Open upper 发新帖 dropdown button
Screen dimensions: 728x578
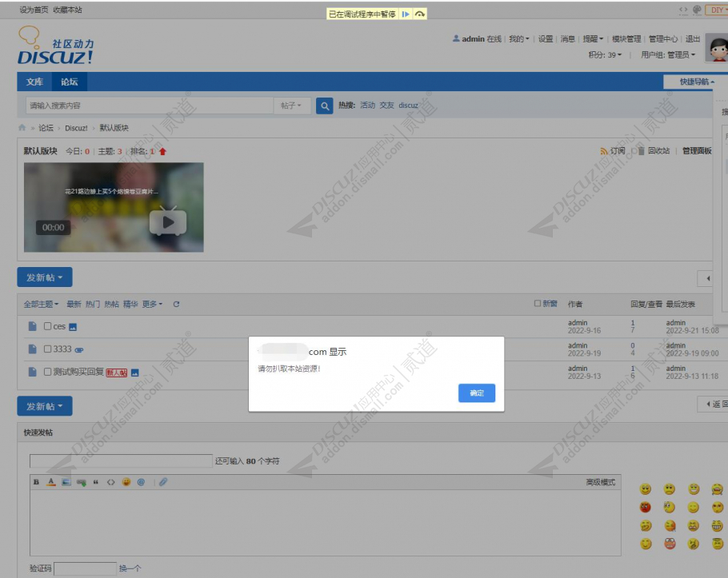click(45, 277)
